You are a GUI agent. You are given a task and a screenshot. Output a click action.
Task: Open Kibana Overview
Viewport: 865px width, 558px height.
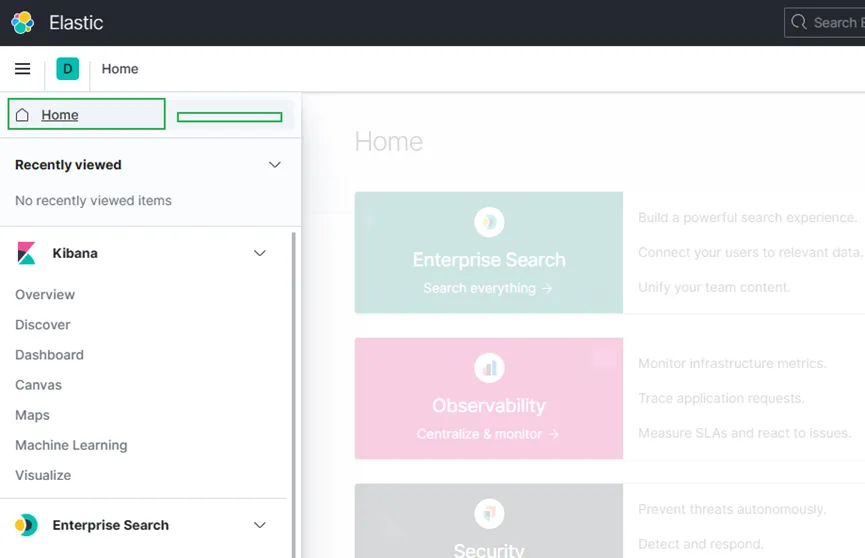click(x=45, y=294)
